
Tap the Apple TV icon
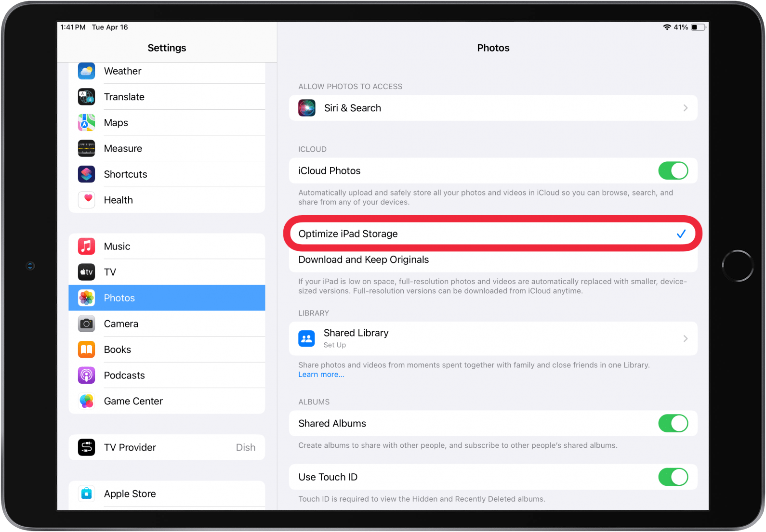pos(87,272)
